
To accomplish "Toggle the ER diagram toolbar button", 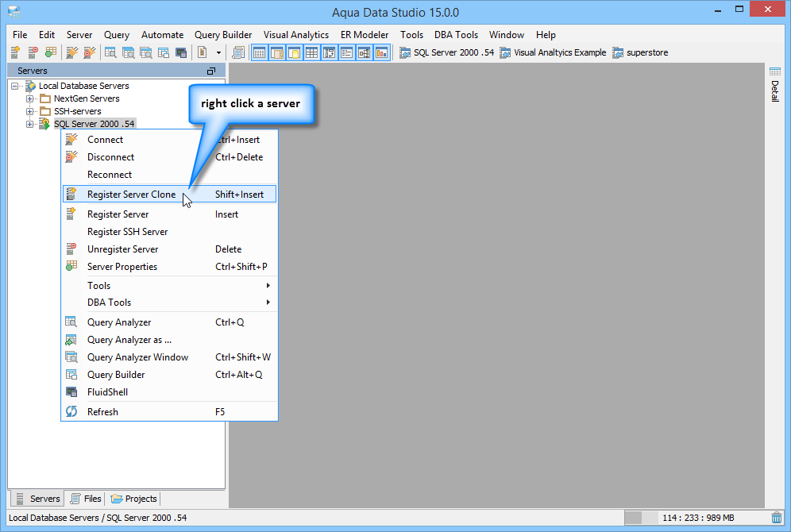I will click(330, 52).
